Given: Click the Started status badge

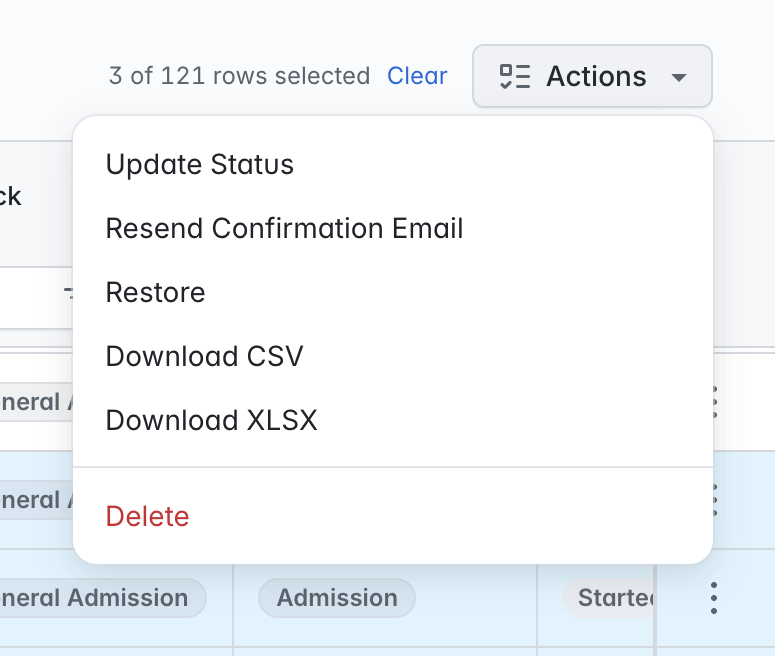Looking at the screenshot, I should 609,598.
